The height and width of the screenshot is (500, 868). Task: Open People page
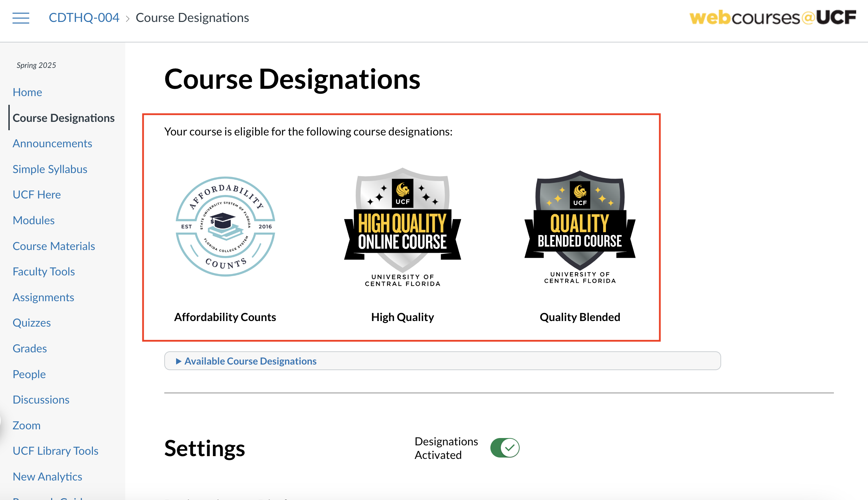coord(29,374)
